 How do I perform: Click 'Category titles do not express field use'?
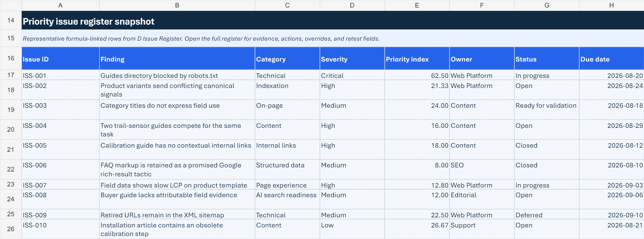click(x=177, y=110)
